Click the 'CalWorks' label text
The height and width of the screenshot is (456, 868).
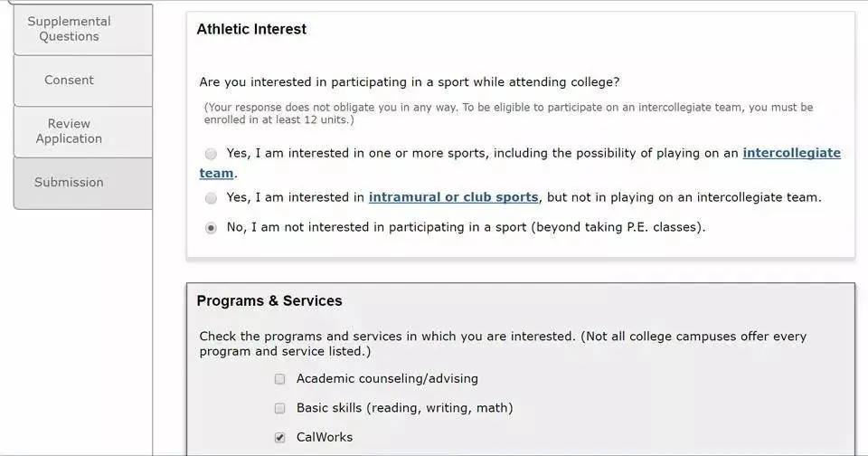pos(325,438)
